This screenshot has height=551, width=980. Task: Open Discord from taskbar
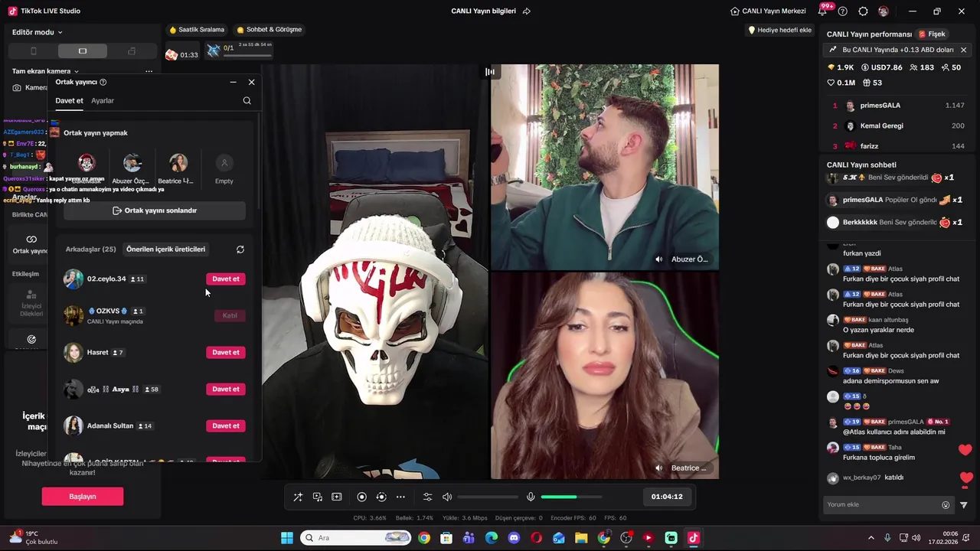514,538
